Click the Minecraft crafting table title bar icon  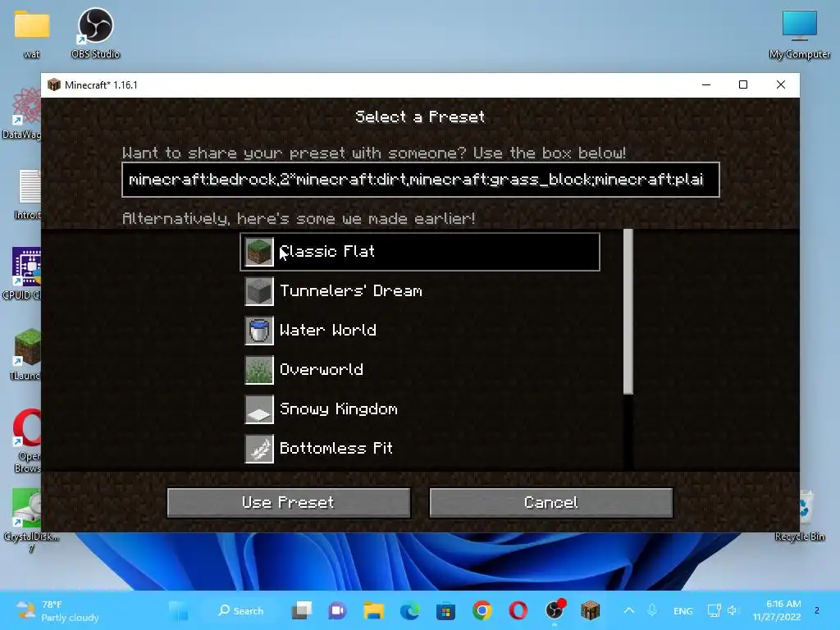click(x=54, y=84)
